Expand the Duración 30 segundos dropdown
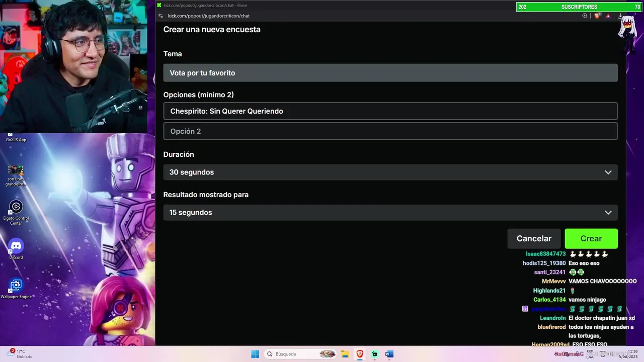The height and width of the screenshot is (362, 644). [390, 172]
